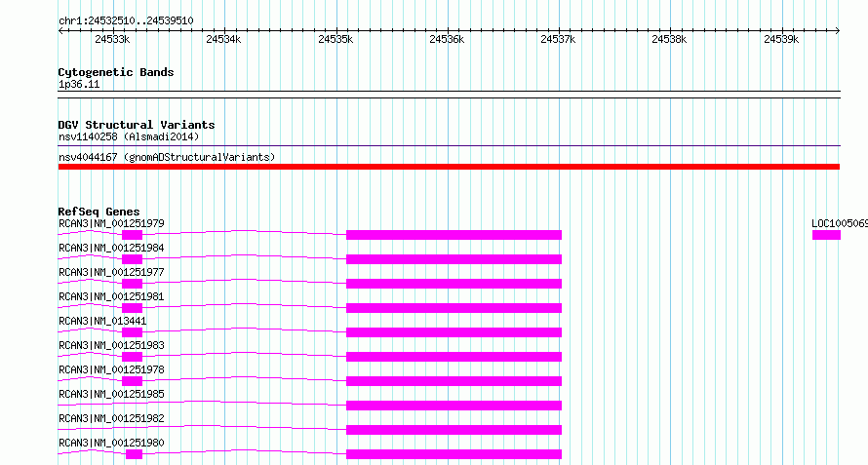The width and height of the screenshot is (868, 465).
Task: Open the nsv4044167 (gnomADStructuralVariants) label
Action: (167, 157)
